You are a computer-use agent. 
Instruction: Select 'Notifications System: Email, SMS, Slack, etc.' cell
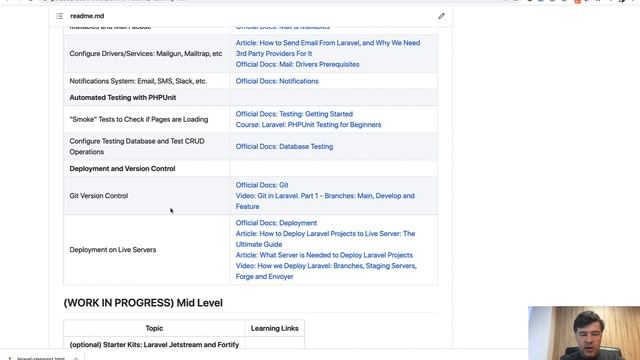[147, 81]
